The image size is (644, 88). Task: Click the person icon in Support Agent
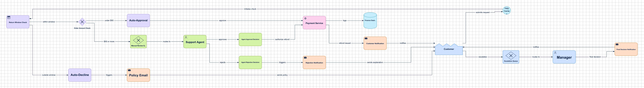[186, 37]
